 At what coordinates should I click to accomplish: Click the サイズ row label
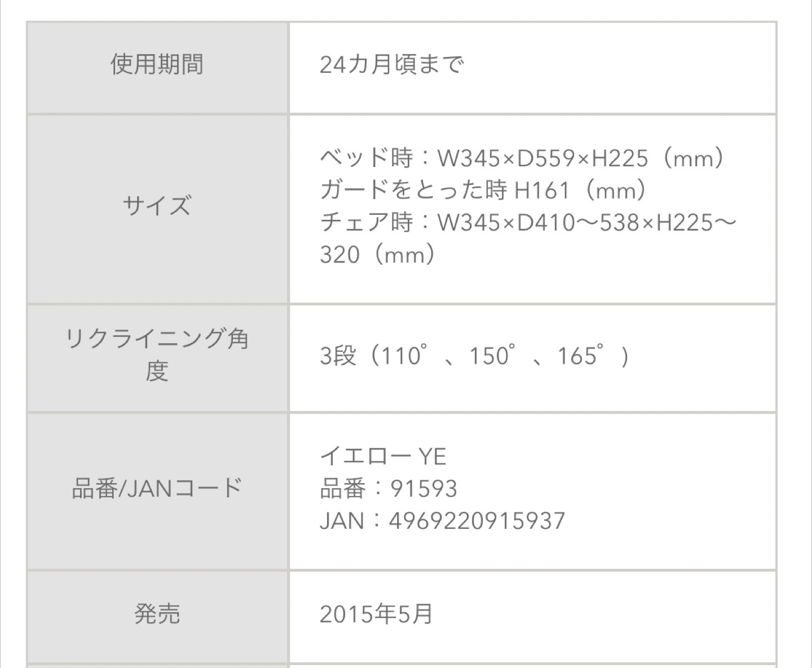pyautogui.click(x=157, y=206)
